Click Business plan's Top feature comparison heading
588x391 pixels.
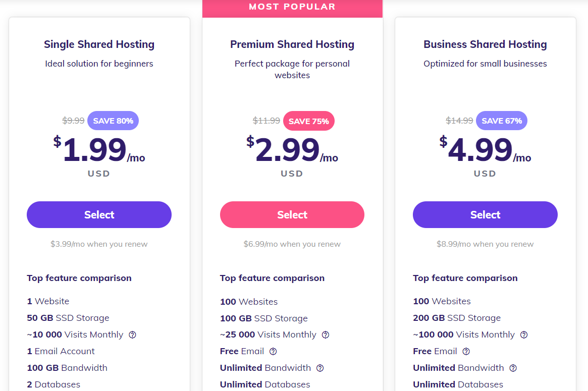[465, 278]
